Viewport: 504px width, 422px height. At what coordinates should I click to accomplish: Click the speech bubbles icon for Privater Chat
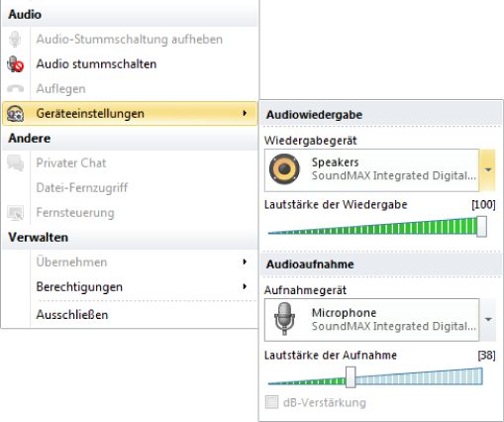pyautogui.click(x=15, y=163)
